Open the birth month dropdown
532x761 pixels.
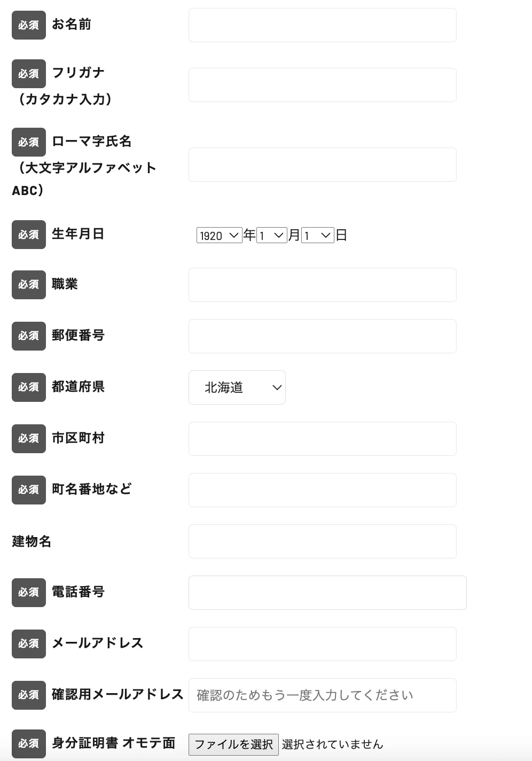272,235
